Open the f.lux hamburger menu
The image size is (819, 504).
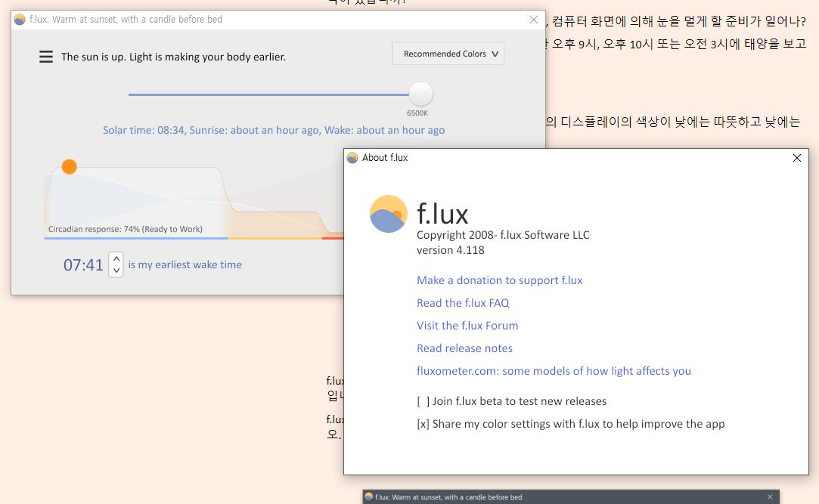[46, 57]
